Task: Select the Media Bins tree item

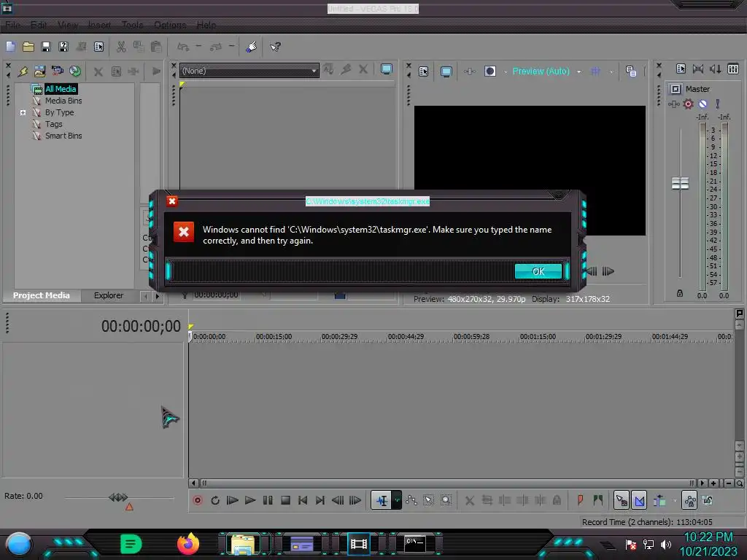Action: [x=63, y=101]
